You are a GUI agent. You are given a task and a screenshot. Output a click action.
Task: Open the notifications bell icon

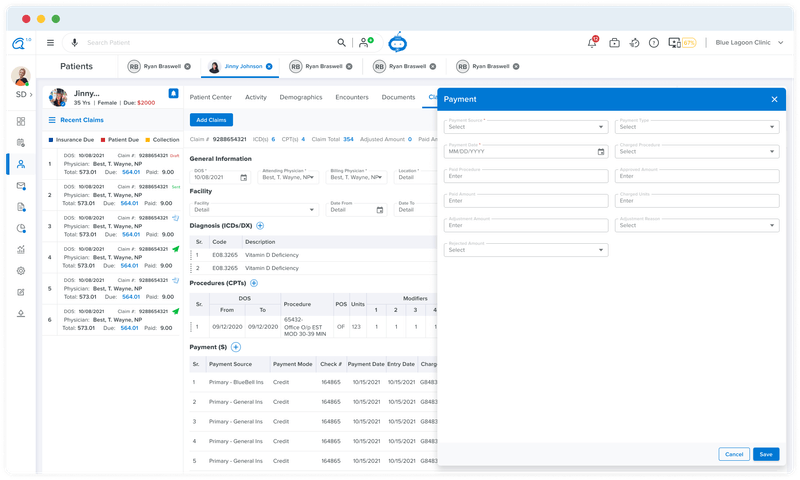[x=591, y=43]
